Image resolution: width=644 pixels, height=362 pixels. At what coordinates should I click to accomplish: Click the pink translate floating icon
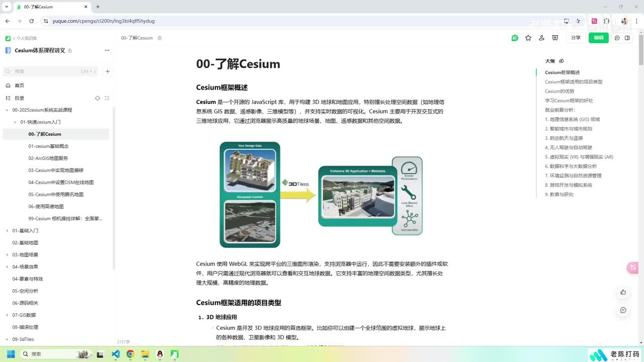633,267
